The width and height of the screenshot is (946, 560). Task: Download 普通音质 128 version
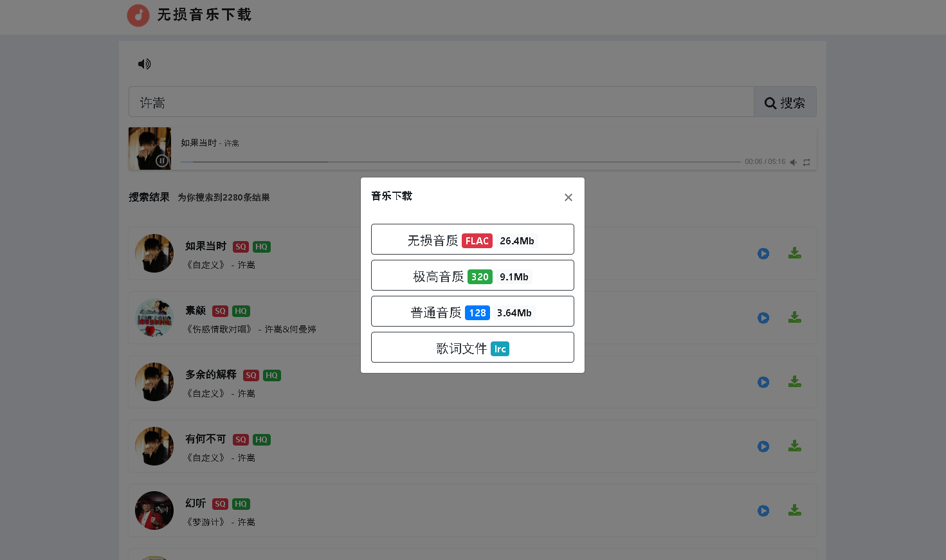click(x=472, y=311)
